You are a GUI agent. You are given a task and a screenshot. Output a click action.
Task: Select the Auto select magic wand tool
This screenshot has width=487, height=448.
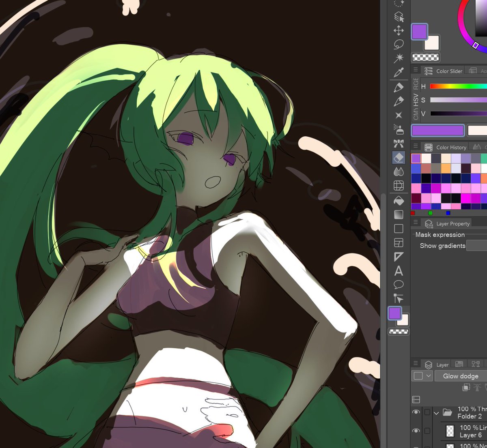[x=399, y=58]
